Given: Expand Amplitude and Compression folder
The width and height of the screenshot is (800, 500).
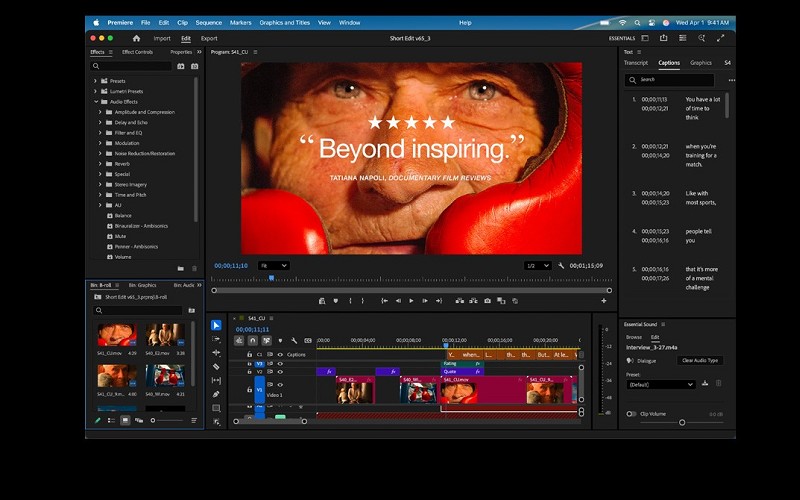Looking at the screenshot, I should pyautogui.click(x=100, y=112).
